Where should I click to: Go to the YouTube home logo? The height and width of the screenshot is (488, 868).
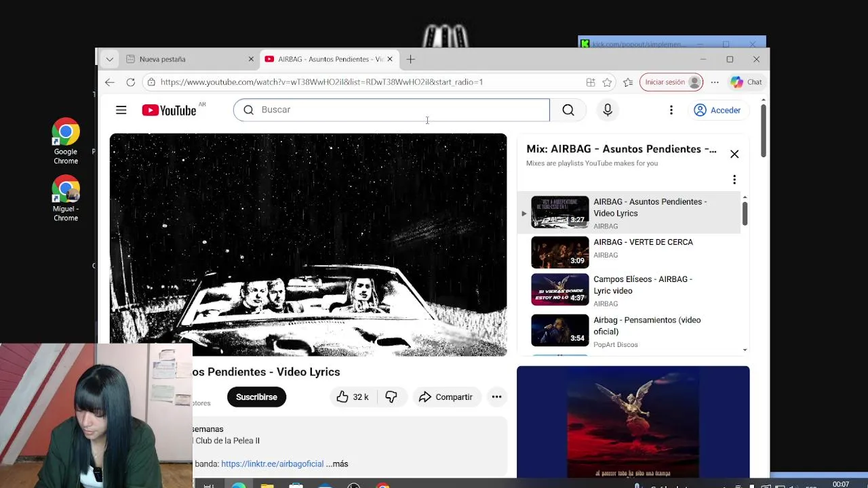pos(170,110)
